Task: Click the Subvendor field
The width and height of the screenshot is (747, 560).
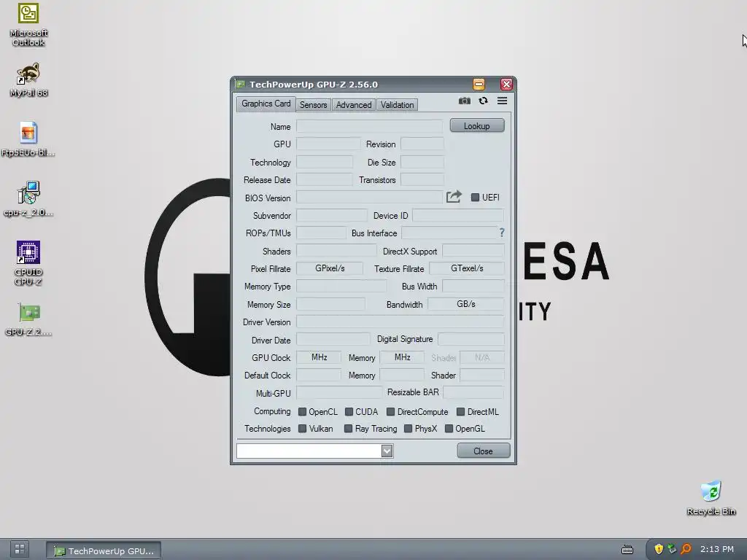Action: (332, 215)
